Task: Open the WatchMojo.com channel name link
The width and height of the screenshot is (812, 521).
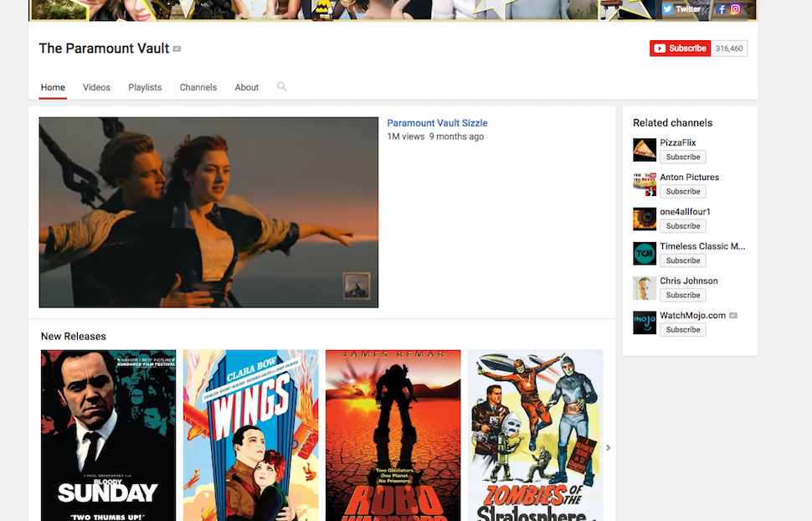Action: 692,315
